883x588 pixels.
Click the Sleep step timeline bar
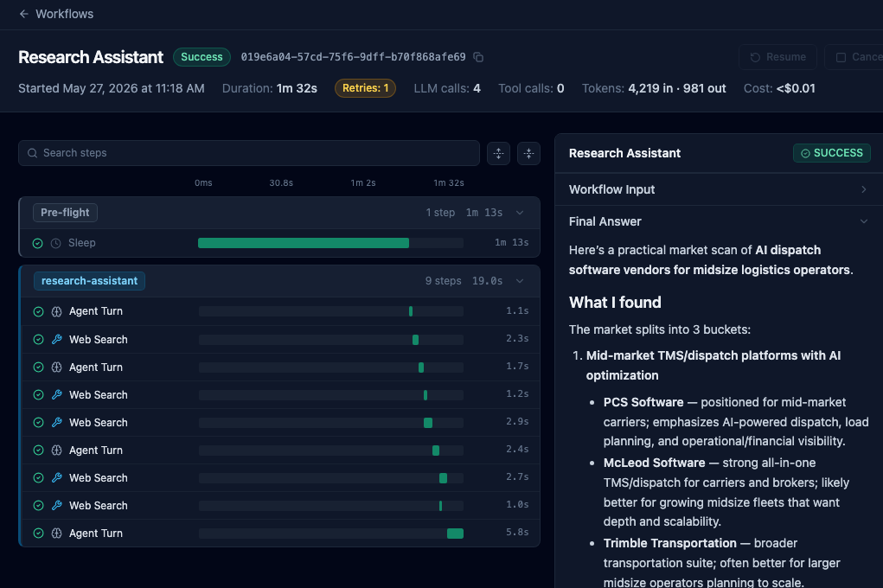(304, 243)
